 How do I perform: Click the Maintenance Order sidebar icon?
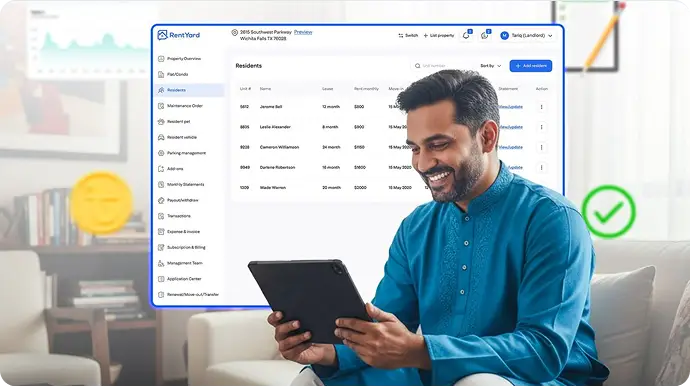[x=161, y=106]
